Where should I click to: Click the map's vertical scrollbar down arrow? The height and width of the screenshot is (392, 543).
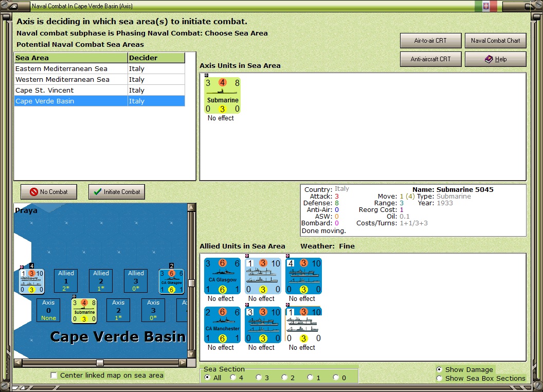(191, 354)
